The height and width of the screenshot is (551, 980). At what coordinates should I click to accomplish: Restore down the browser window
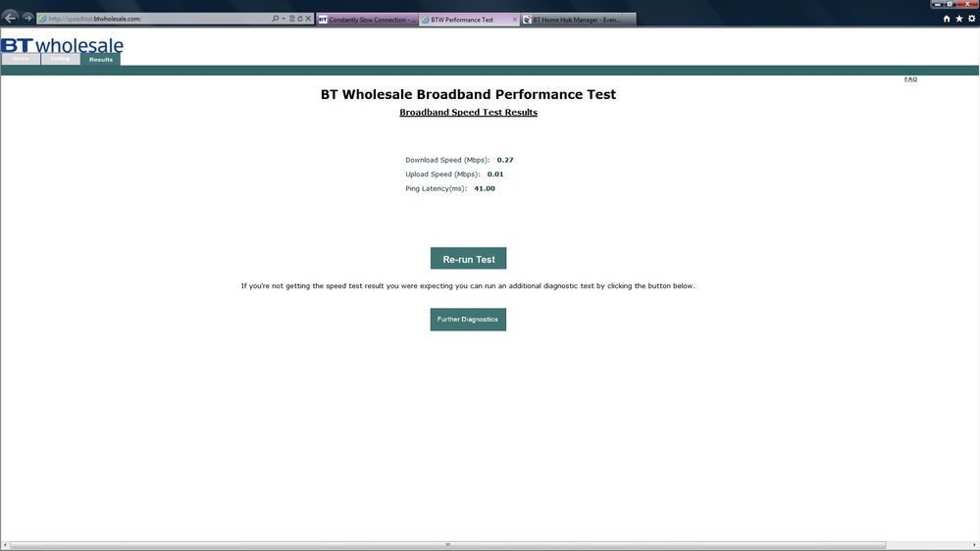click(950, 4)
